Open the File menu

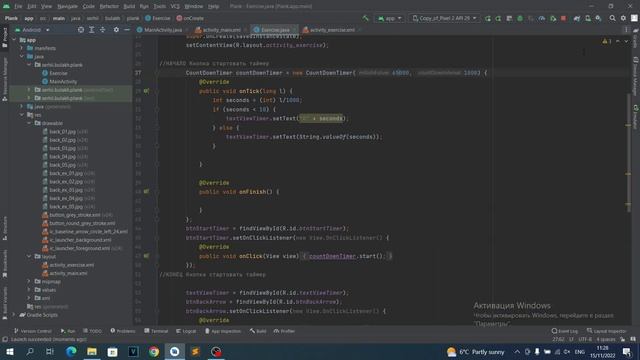click(18, 6)
